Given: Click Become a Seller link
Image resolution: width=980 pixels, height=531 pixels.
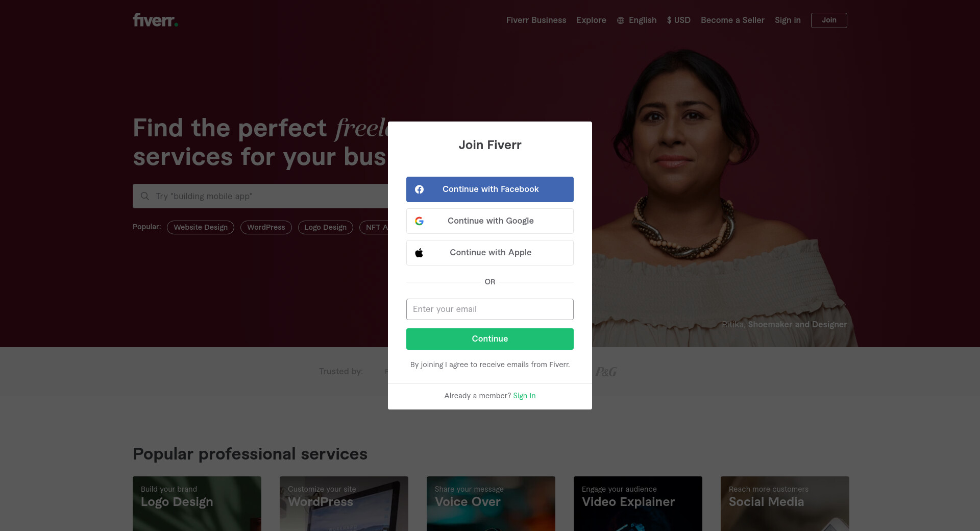Looking at the screenshot, I should [732, 20].
